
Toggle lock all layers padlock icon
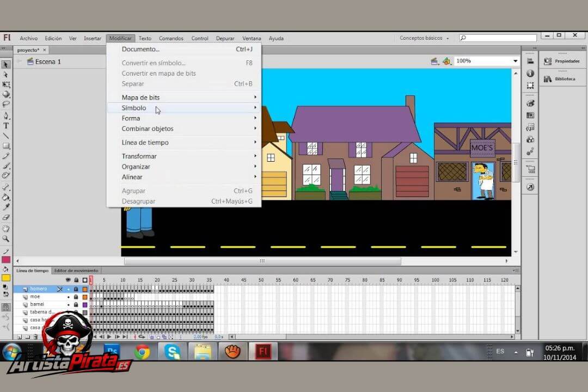[x=76, y=280]
